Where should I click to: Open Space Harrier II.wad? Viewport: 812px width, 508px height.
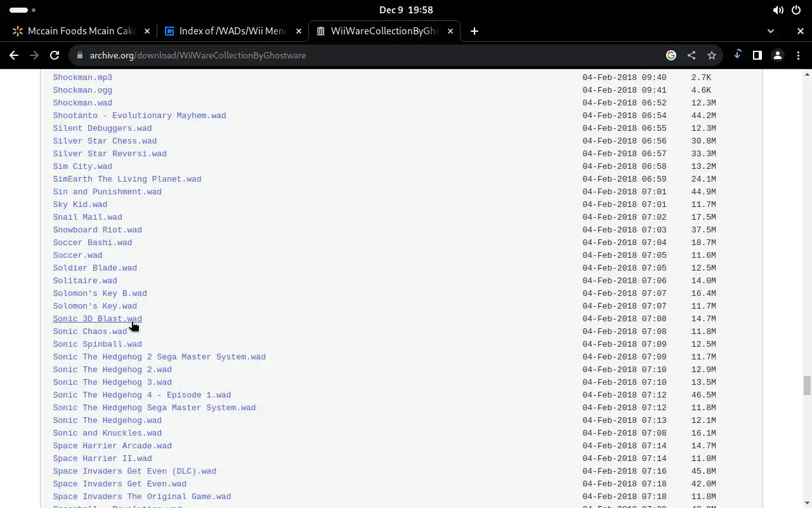tap(102, 458)
